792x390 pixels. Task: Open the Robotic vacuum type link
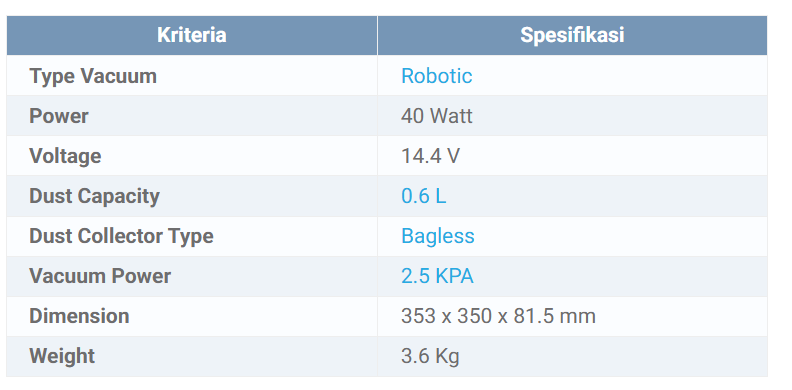point(436,76)
